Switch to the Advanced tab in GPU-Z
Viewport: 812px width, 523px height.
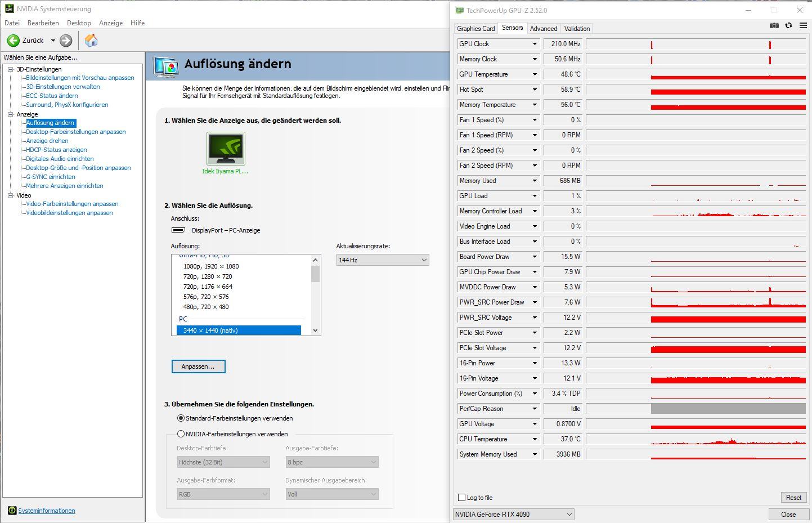coord(544,29)
